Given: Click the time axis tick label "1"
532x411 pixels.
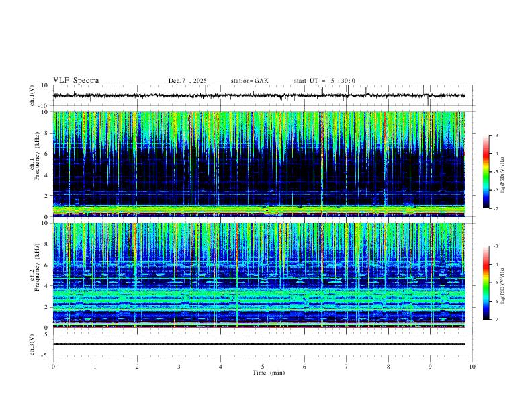Looking at the screenshot, I should point(95,367).
